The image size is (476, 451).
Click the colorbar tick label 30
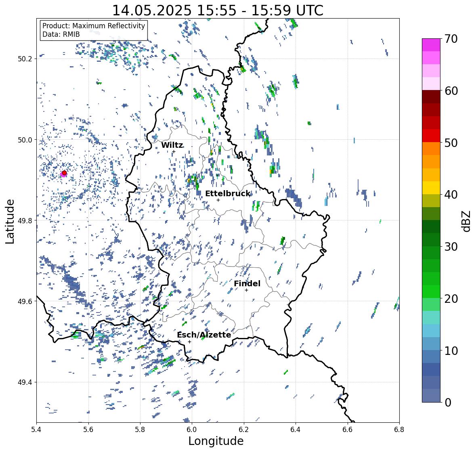point(451,247)
